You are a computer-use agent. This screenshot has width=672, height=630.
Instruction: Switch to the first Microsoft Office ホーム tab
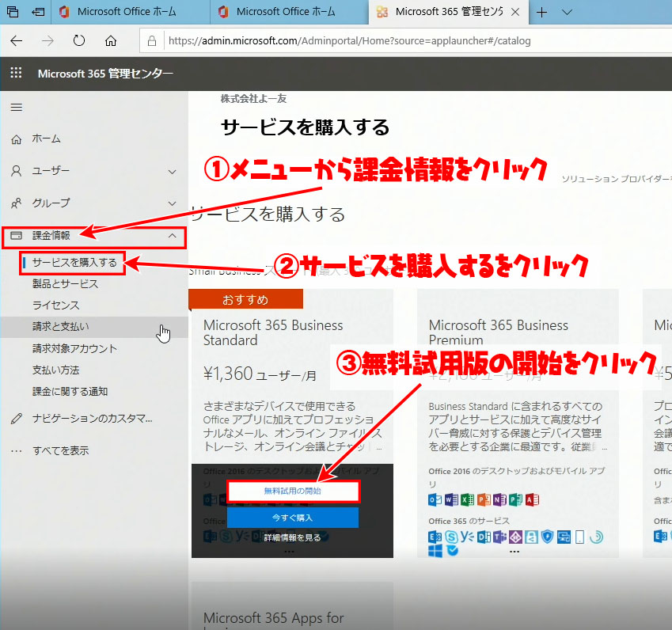pos(131,12)
